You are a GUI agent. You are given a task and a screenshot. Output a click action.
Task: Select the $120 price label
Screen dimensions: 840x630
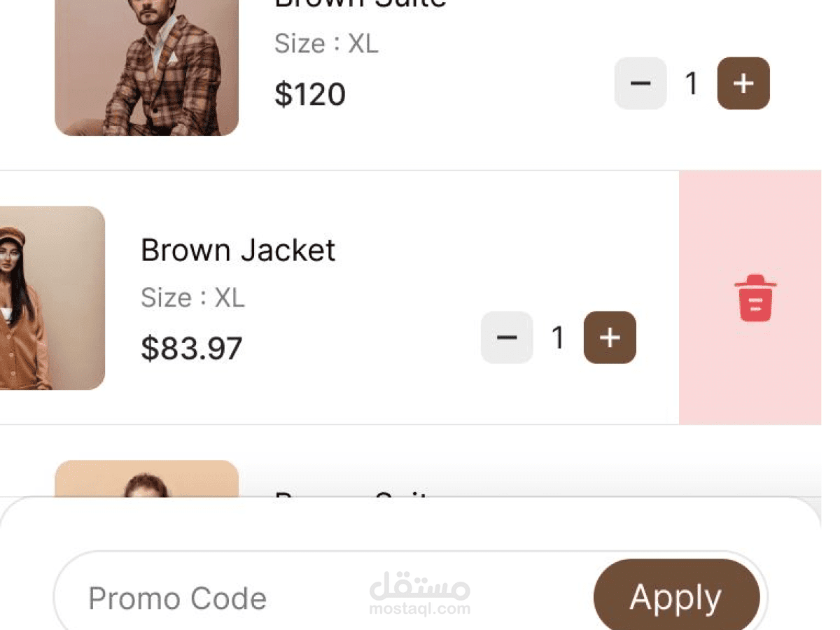coord(310,94)
